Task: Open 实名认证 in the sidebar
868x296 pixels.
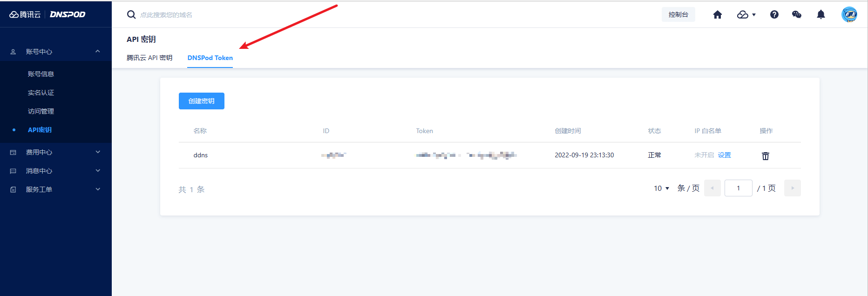Action: (41, 93)
